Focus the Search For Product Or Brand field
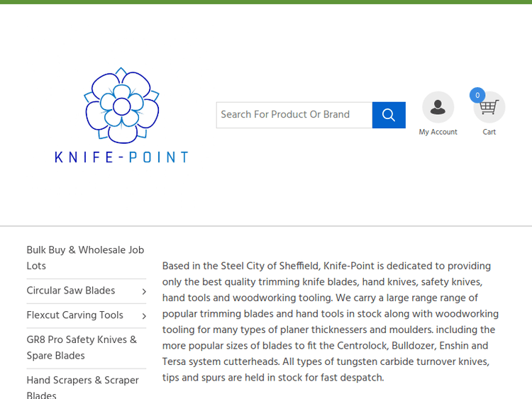Viewport: 532px width, 399px height. pyautogui.click(x=294, y=115)
